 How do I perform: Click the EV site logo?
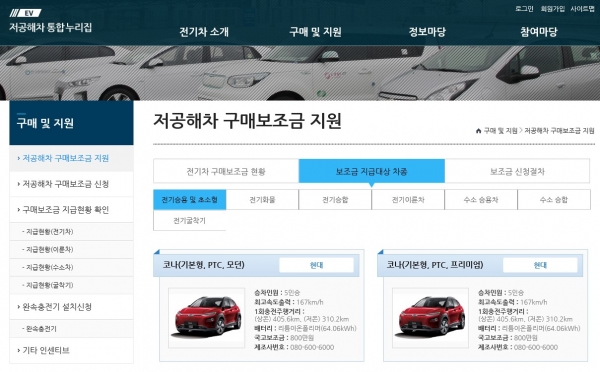[51, 21]
